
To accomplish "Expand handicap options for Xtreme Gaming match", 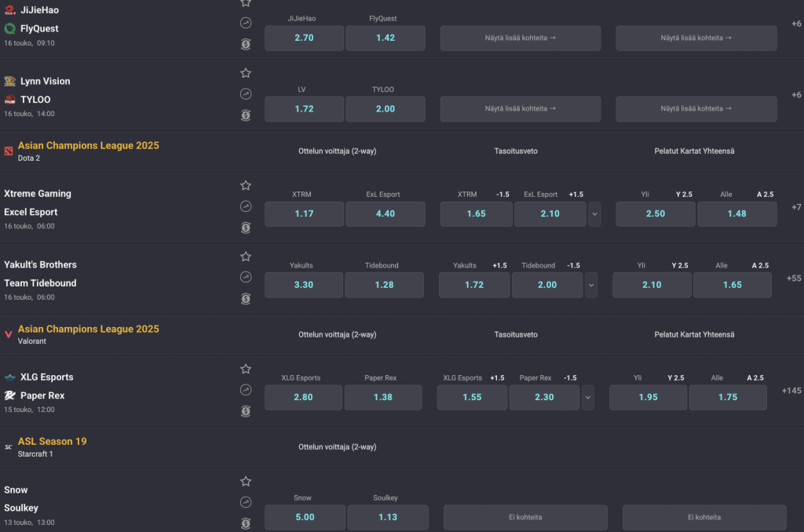I will coord(595,213).
